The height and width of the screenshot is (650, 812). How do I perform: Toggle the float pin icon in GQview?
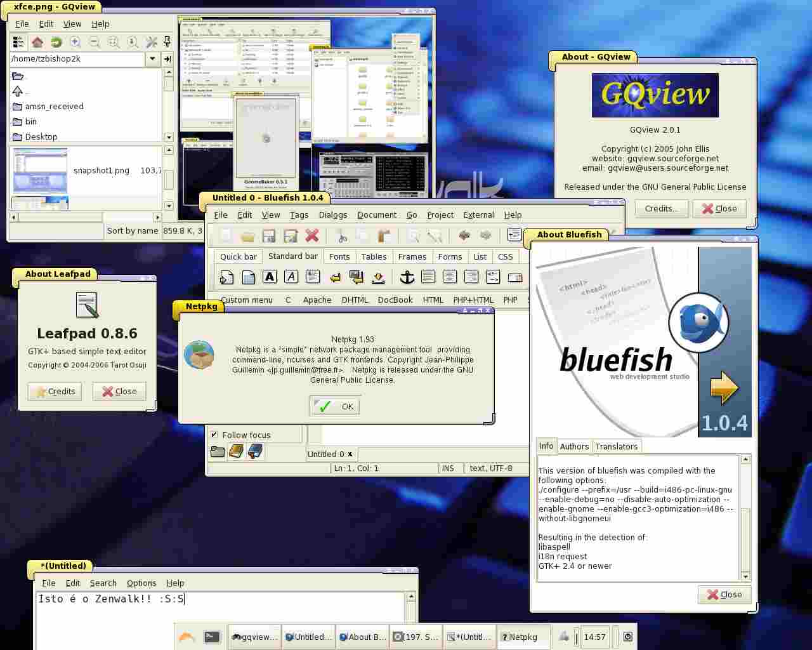pos(167,42)
